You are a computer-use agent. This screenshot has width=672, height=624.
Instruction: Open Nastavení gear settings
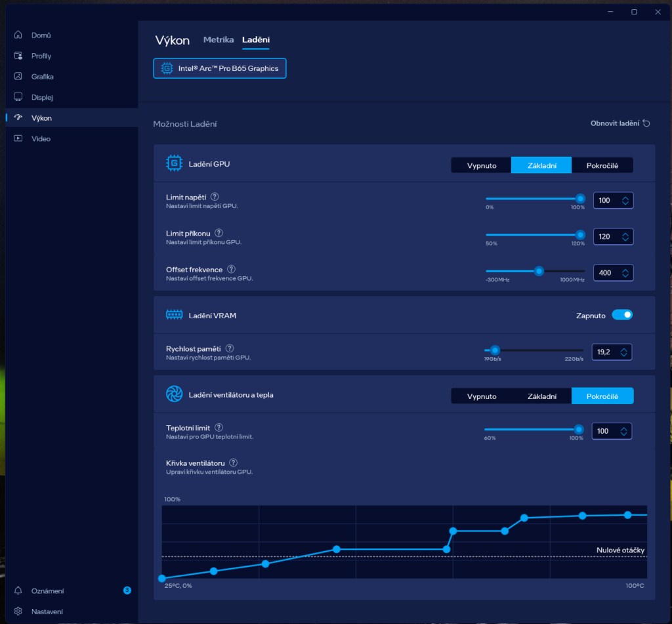pyautogui.click(x=18, y=611)
